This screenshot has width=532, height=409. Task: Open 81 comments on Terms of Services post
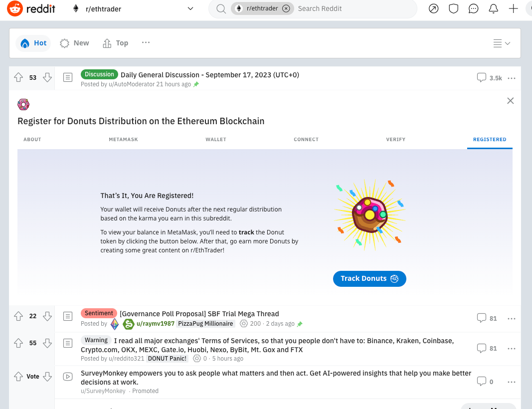coord(487,348)
